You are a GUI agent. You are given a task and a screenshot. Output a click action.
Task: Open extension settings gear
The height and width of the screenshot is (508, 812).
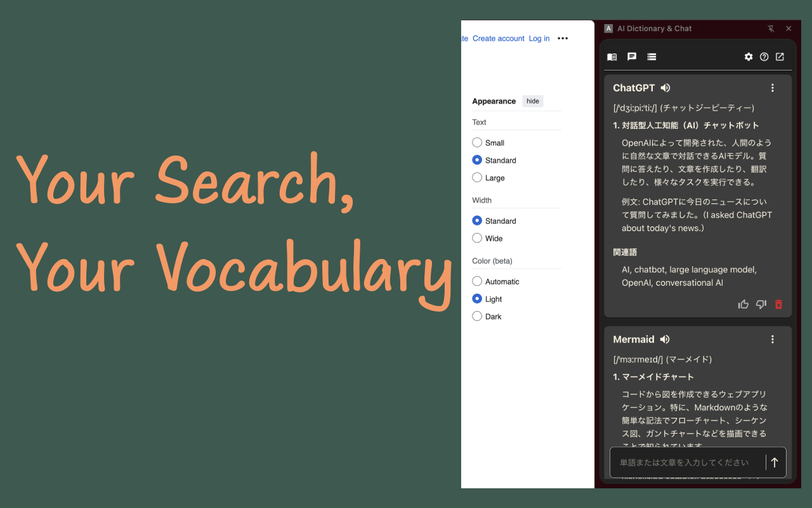(x=749, y=57)
